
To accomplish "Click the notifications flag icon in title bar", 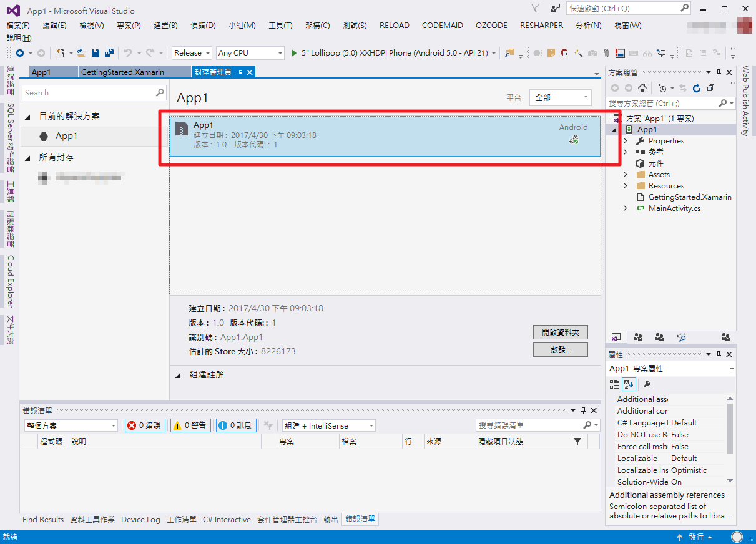I will 535,8.
